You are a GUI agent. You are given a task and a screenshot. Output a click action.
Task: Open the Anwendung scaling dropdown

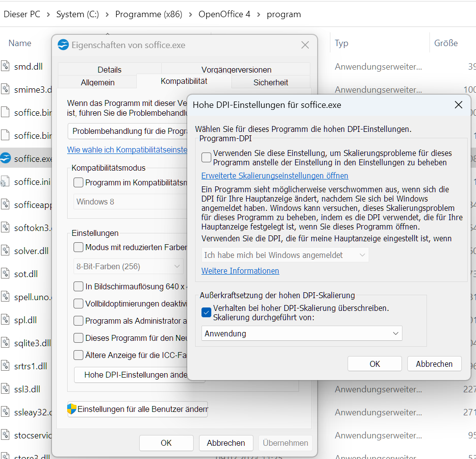coord(301,333)
